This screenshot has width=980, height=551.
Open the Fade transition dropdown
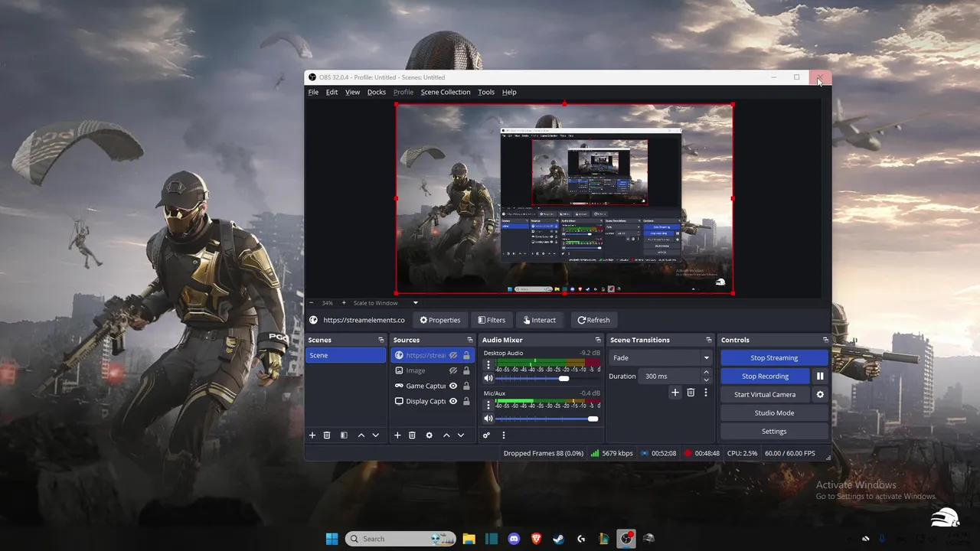(661, 357)
